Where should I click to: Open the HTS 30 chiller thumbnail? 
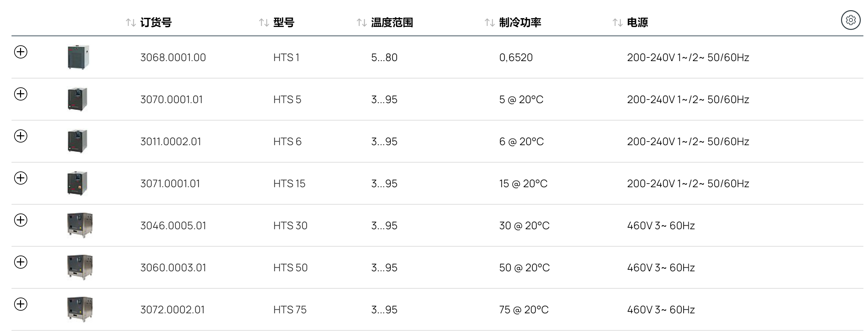pos(80,225)
